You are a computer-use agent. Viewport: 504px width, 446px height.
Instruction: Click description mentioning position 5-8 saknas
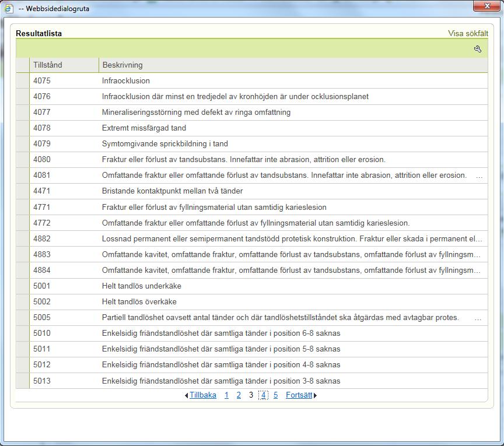pos(221,349)
